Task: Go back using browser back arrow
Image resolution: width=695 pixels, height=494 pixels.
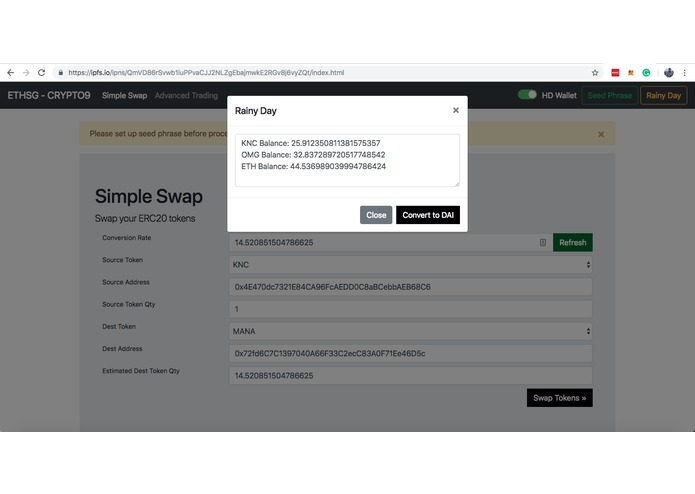Action: [x=11, y=73]
